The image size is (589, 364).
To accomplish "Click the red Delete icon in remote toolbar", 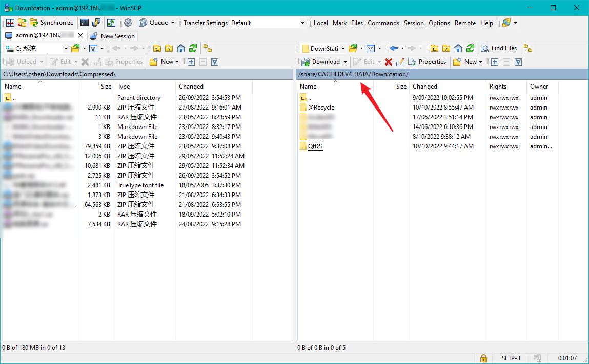I will coord(389,62).
